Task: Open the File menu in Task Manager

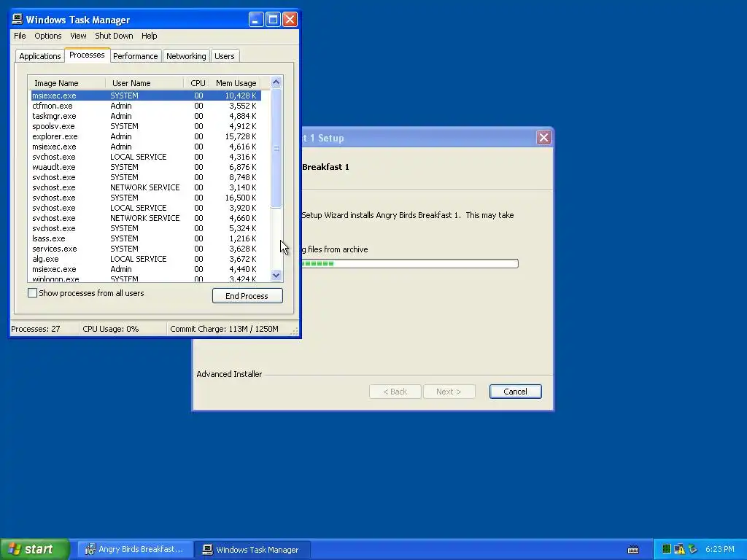Action: [20, 36]
